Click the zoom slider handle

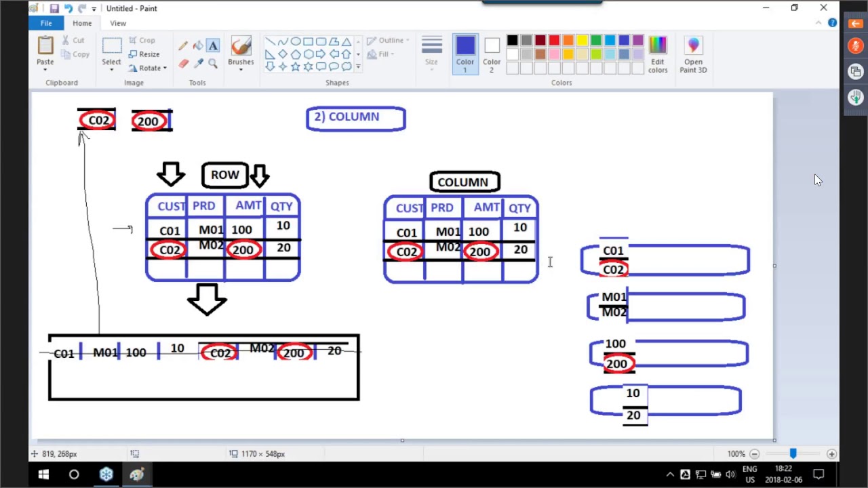(793, 453)
